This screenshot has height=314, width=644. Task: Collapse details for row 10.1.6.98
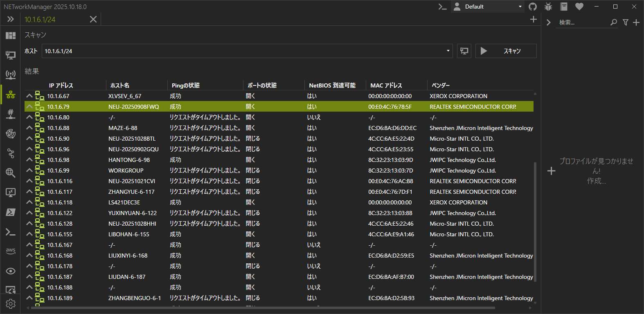29,159
